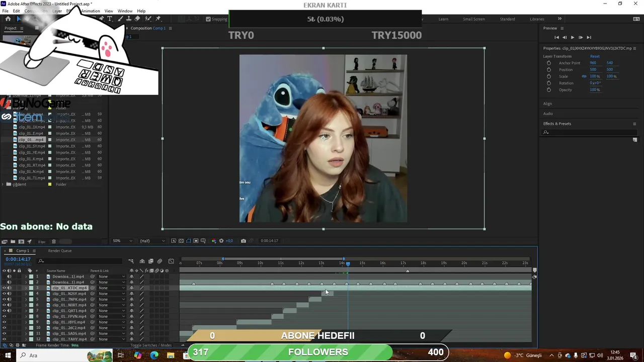Click the region of interest icon

[x=196, y=241]
